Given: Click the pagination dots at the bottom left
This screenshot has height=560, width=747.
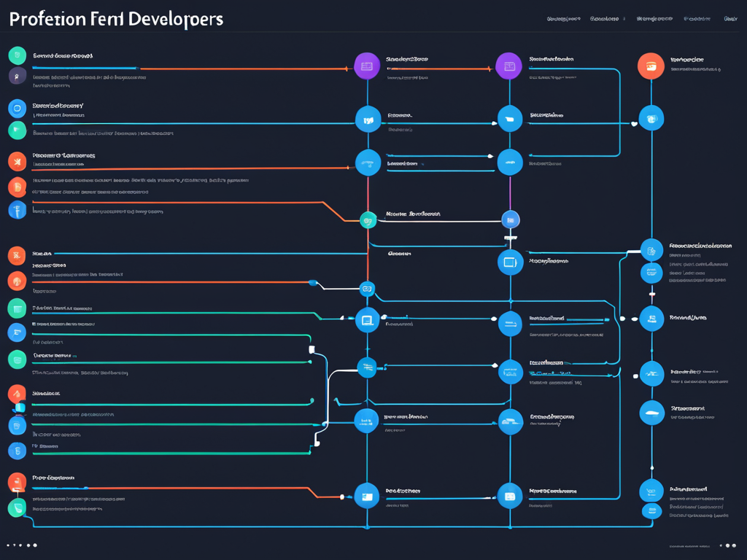Looking at the screenshot, I should tap(22, 545).
